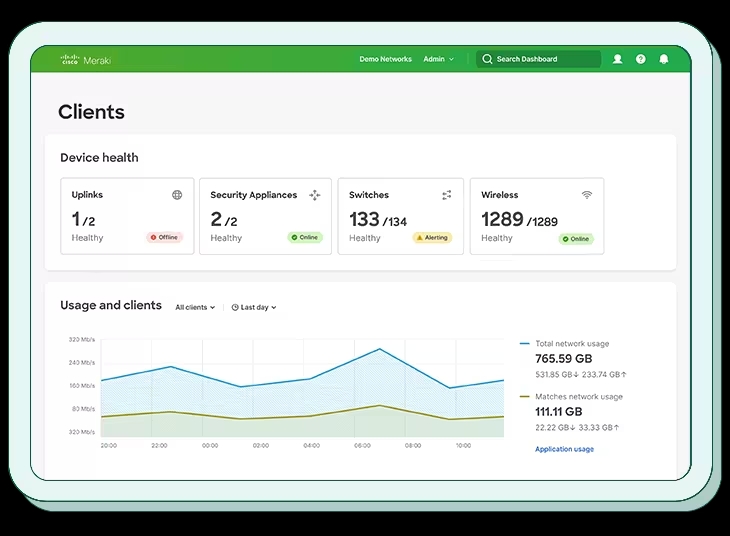This screenshot has height=536, width=730.
Task: Click the Security Appliances card icon
Action: coord(315,195)
